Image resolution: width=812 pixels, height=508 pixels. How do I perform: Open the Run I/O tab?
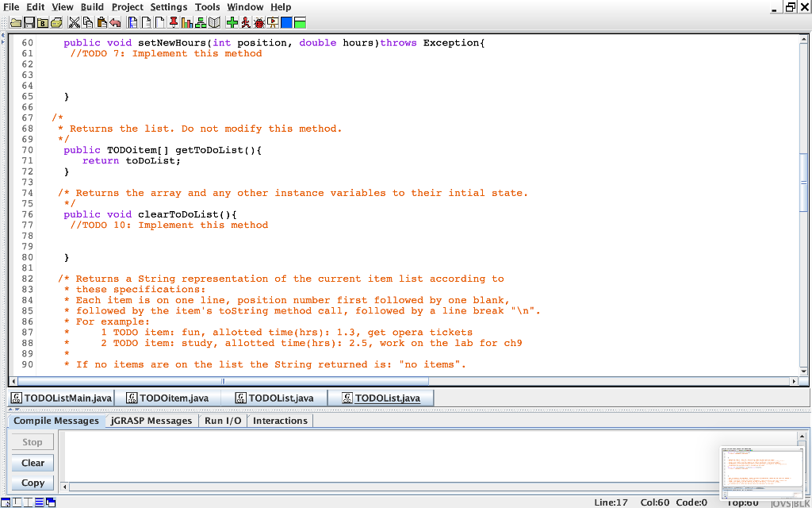[223, 421]
